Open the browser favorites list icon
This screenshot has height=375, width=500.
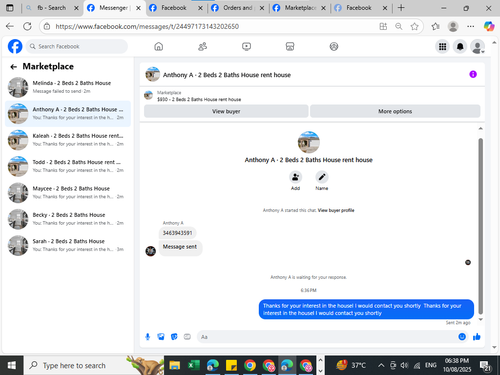pos(435,26)
